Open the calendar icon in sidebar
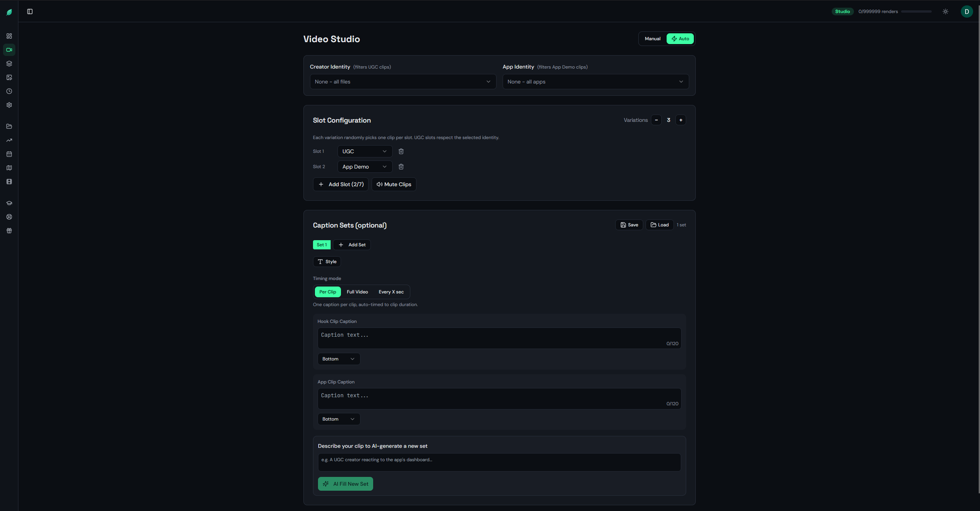 9,154
